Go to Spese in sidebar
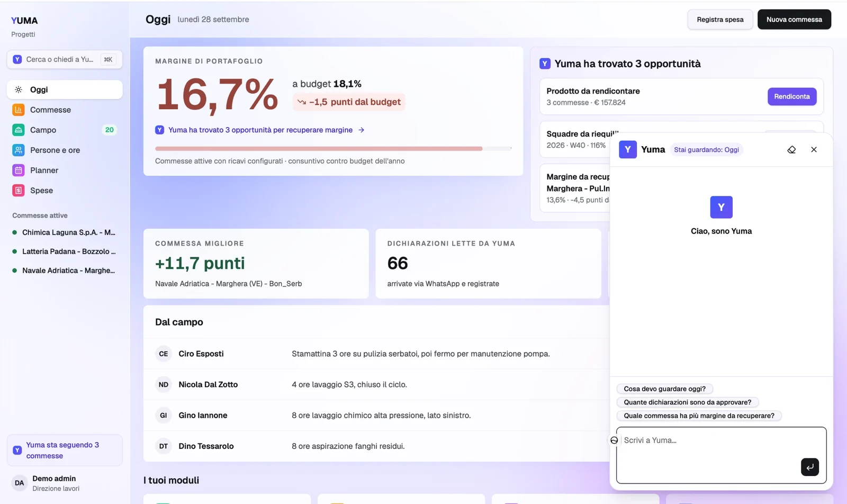847x504 pixels. [65, 190]
